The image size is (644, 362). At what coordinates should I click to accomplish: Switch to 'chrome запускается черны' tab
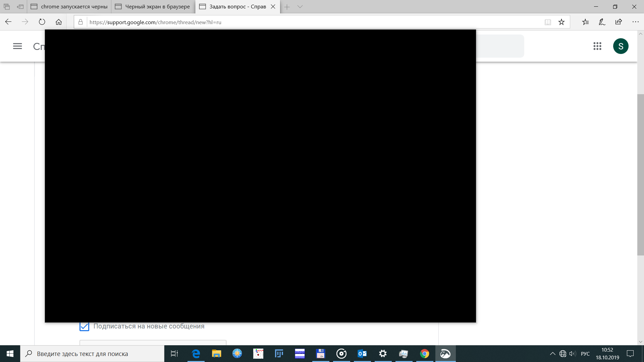(69, 7)
